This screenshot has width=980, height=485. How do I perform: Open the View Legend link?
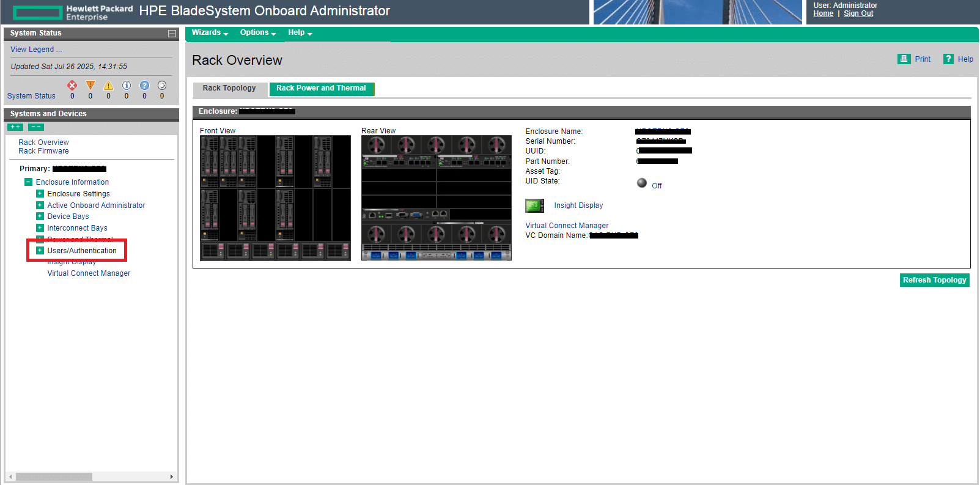pos(36,50)
